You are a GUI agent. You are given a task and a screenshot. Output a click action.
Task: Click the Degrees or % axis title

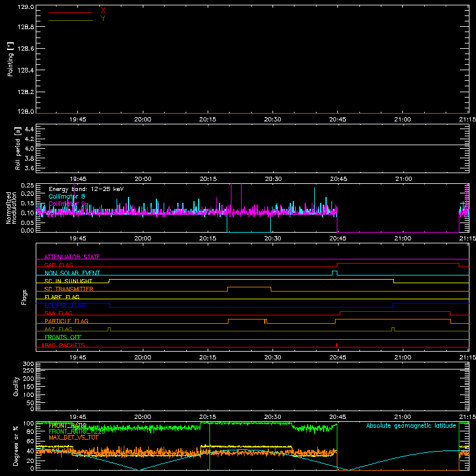pos(16,446)
